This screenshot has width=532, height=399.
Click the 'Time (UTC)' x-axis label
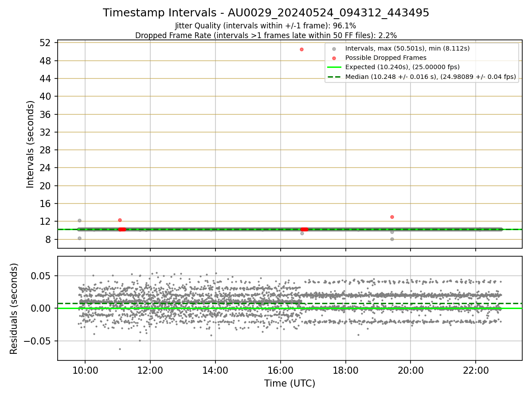pyautogui.click(x=290, y=383)
